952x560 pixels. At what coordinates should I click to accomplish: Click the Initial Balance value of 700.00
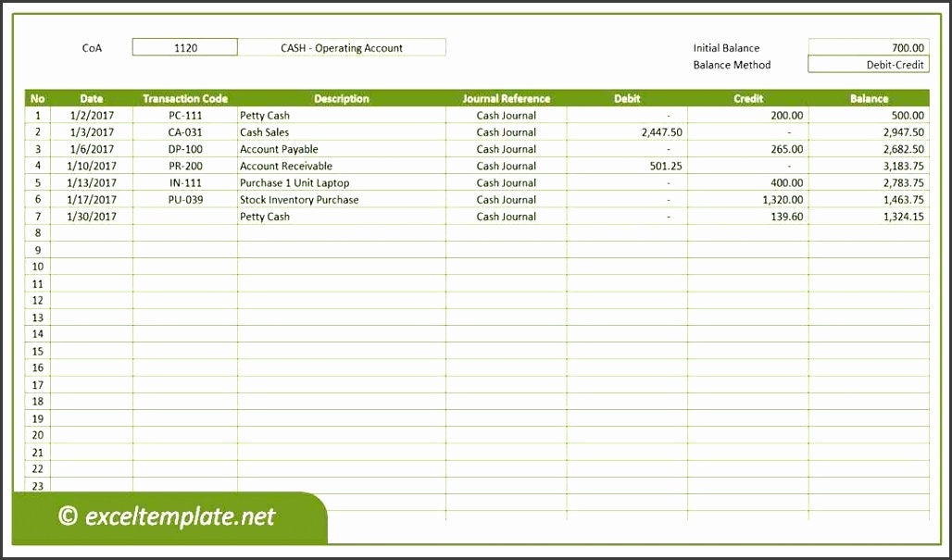(x=869, y=47)
